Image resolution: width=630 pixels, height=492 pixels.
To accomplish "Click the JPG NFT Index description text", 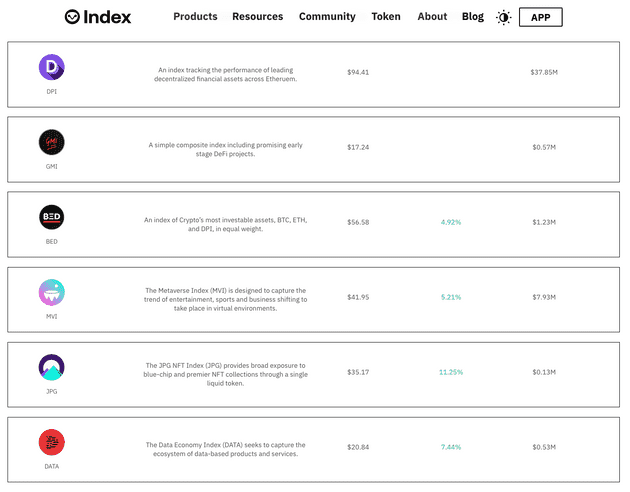I will pyautogui.click(x=225, y=374).
